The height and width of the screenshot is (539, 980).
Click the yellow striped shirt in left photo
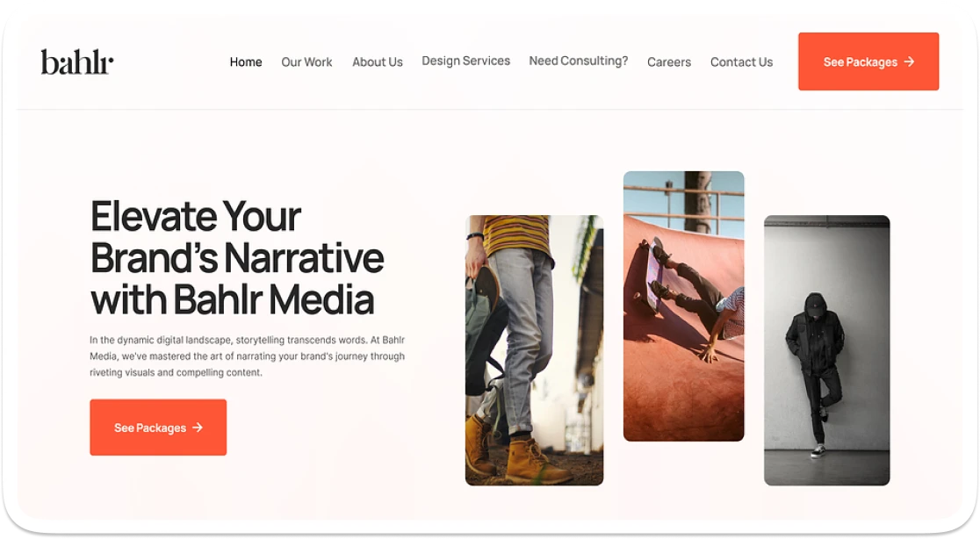[518, 235]
